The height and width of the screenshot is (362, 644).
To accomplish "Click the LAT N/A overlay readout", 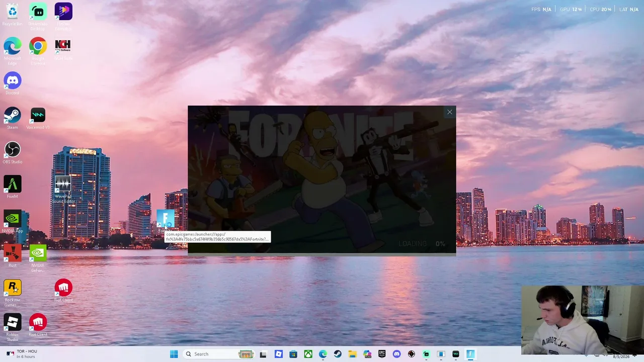I will 629,9.
